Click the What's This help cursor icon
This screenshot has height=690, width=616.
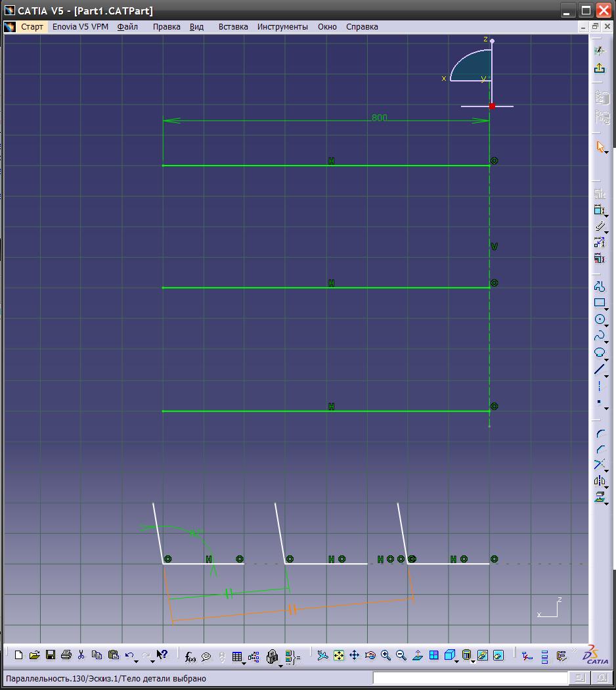point(162,655)
